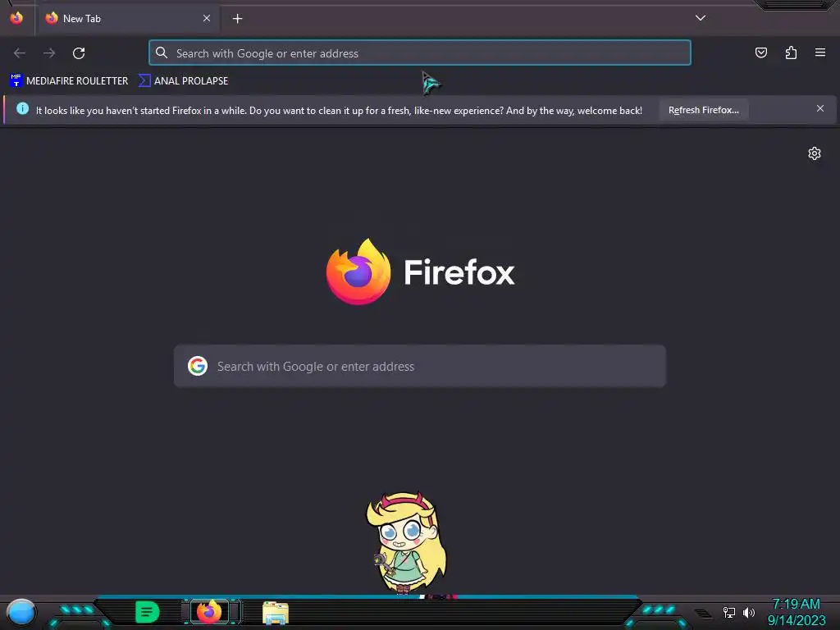Select the New Tab tab
This screenshot has height=630, width=840.
[x=127, y=18]
